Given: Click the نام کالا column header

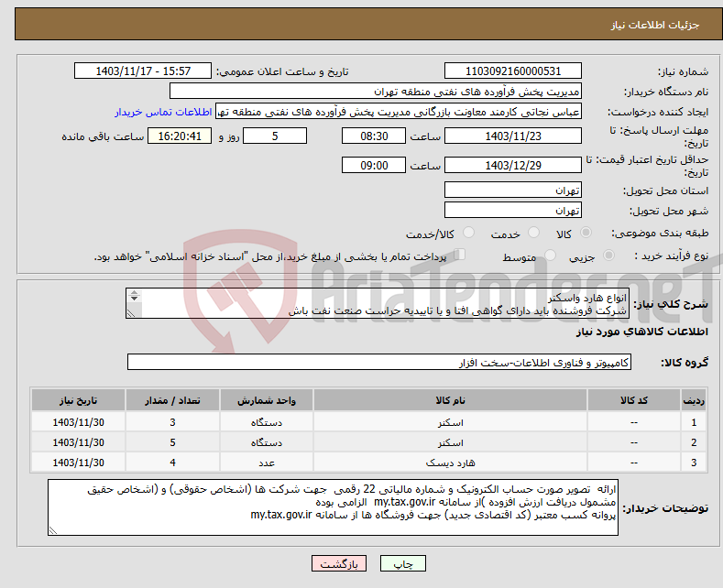Looking at the screenshot, I should tap(450, 400).
